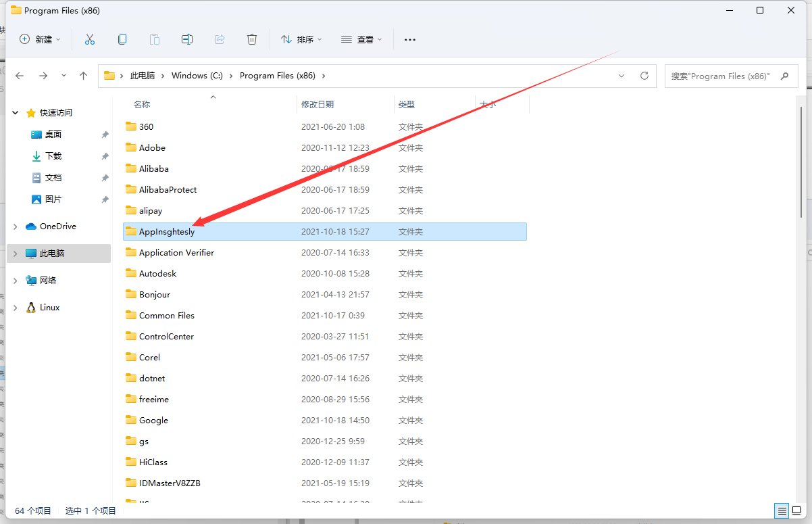Click Windows (C:) breadcrumb
This screenshot has width=812, height=524.
[x=197, y=76]
